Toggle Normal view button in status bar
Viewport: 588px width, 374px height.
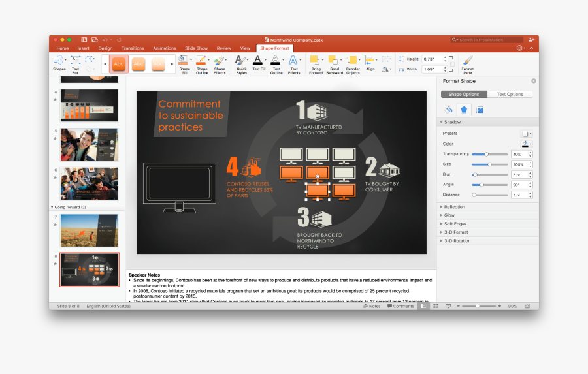click(423, 306)
